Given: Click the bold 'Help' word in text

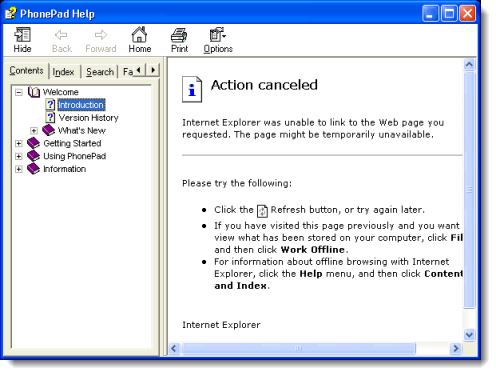Looking at the screenshot, I should pyautogui.click(x=311, y=274).
